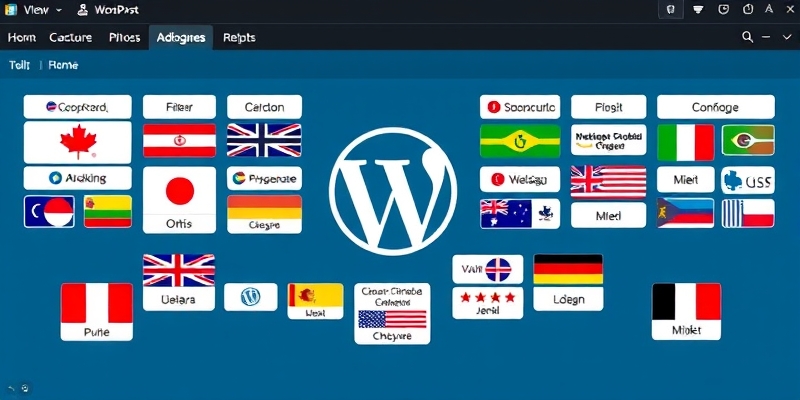Open the Horn menu
The height and width of the screenshot is (400, 800).
pos(22,38)
